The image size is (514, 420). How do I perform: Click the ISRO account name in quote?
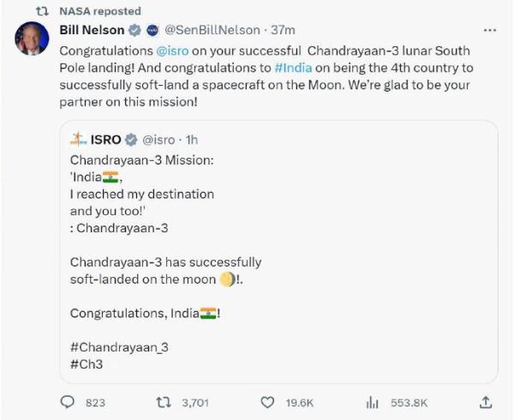105,139
